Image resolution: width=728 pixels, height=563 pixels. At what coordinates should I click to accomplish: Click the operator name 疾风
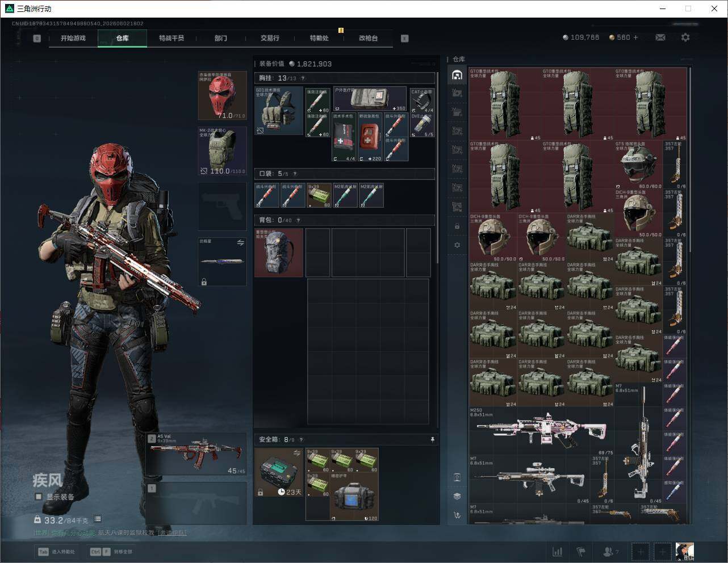(x=47, y=480)
